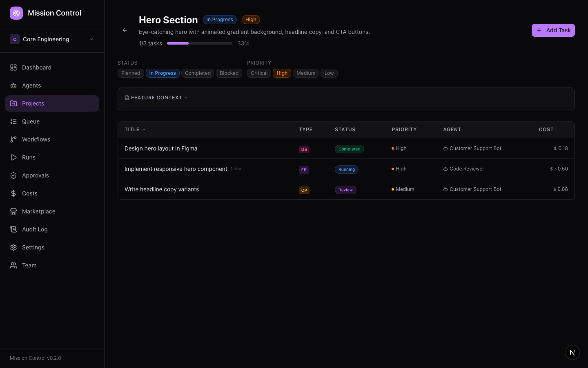Toggle the Medium priority filter
The height and width of the screenshot is (368, 588).
pos(305,73)
